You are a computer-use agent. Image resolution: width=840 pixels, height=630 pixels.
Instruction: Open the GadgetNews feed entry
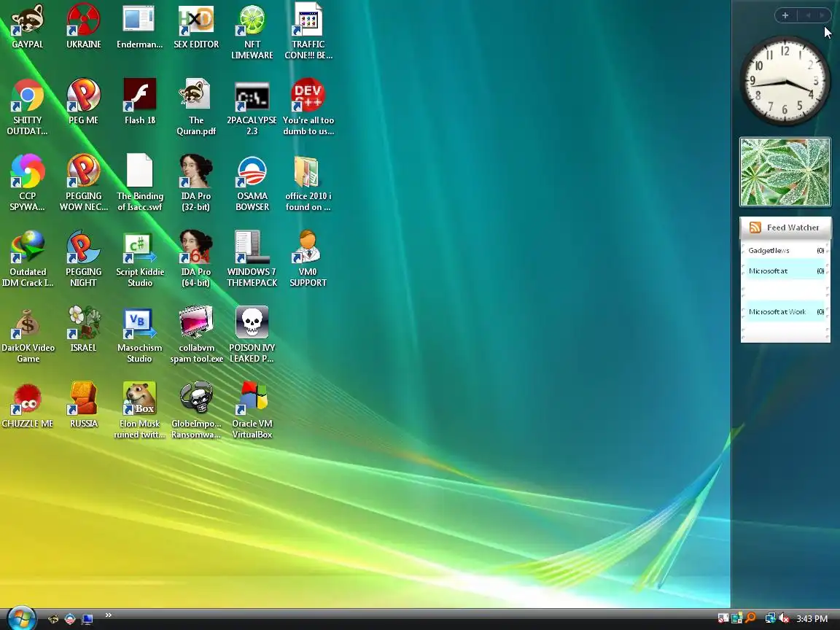pyautogui.click(x=785, y=250)
